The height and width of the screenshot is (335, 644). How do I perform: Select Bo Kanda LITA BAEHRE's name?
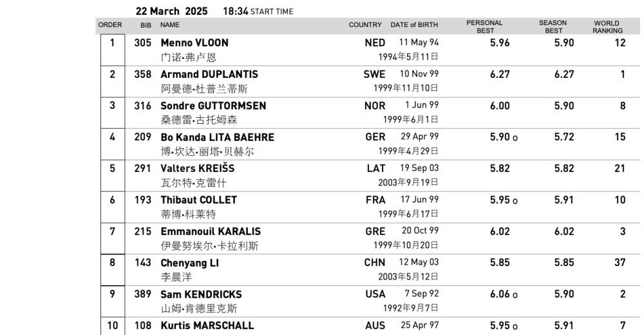pyautogui.click(x=217, y=137)
